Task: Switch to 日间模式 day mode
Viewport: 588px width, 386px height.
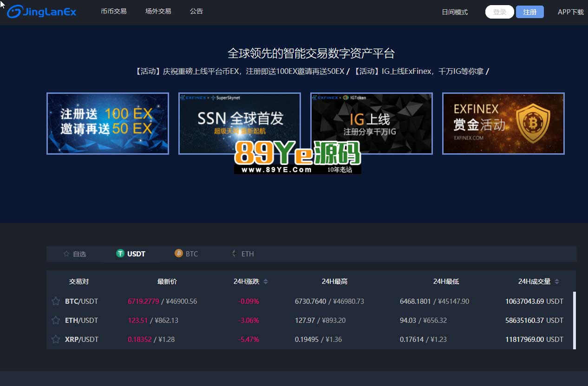Action: pyautogui.click(x=455, y=12)
